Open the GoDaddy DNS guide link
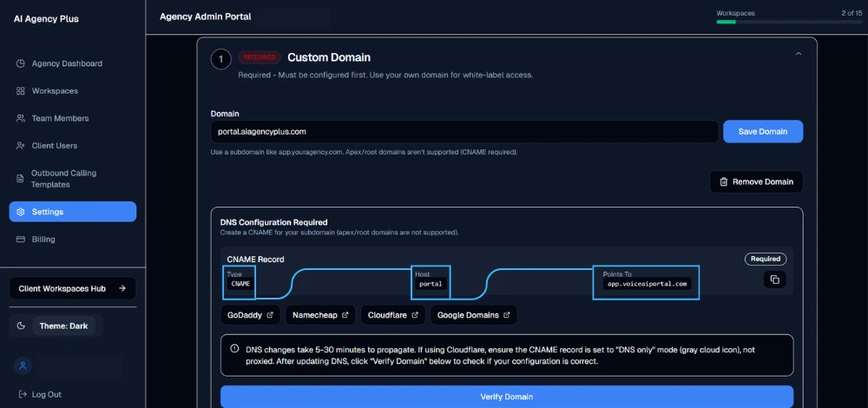Image resolution: width=868 pixels, height=408 pixels. coord(251,315)
